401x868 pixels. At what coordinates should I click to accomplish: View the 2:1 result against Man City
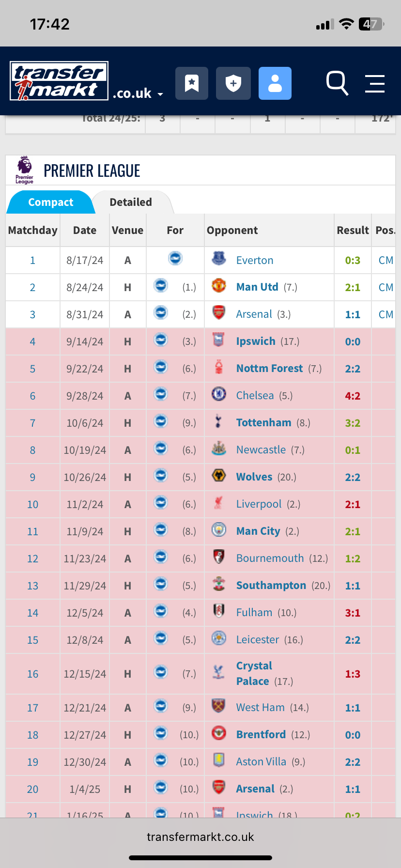pos(353,531)
